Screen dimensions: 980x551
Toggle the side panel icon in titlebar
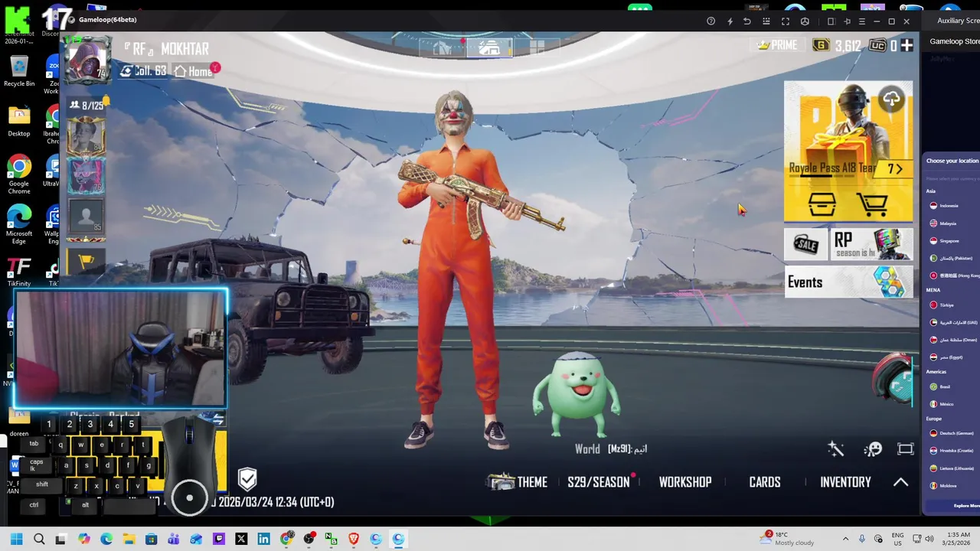[x=831, y=21]
